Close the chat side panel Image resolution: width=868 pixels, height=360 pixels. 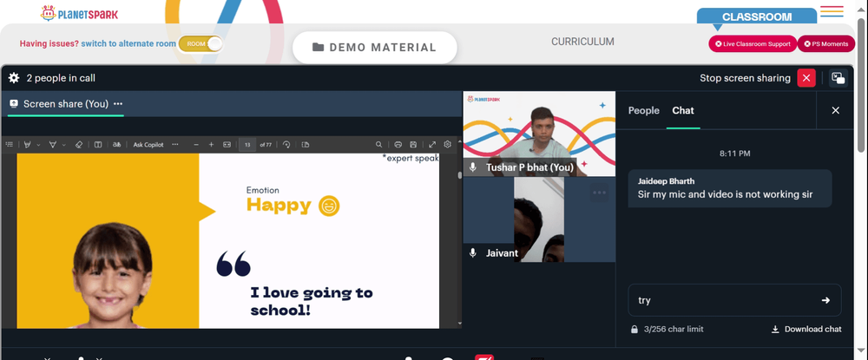pyautogui.click(x=835, y=110)
